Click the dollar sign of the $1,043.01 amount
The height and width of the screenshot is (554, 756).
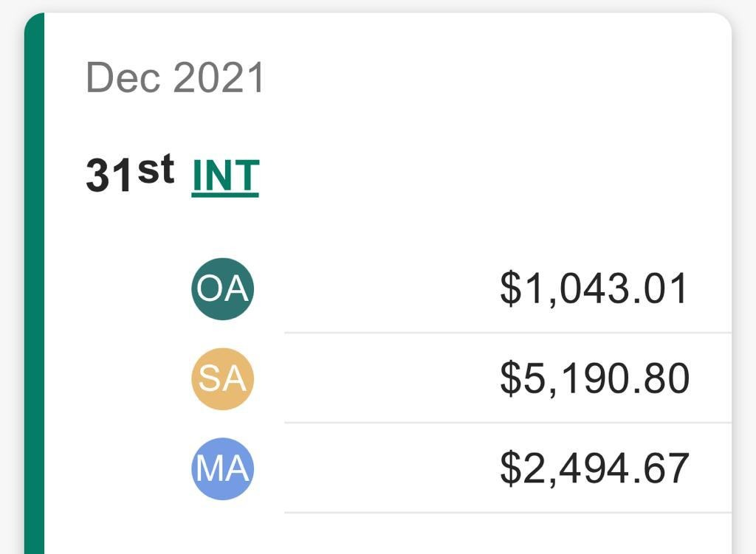[x=511, y=288]
